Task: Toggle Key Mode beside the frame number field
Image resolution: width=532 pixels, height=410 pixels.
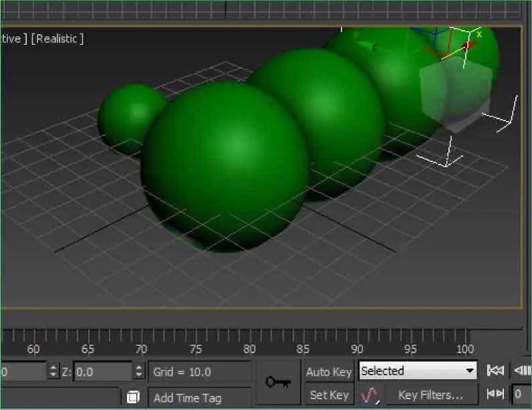Action: coord(495,394)
